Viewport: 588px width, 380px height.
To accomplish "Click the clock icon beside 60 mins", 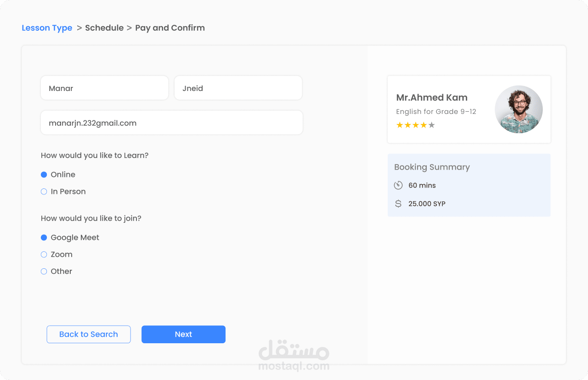I will (398, 185).
